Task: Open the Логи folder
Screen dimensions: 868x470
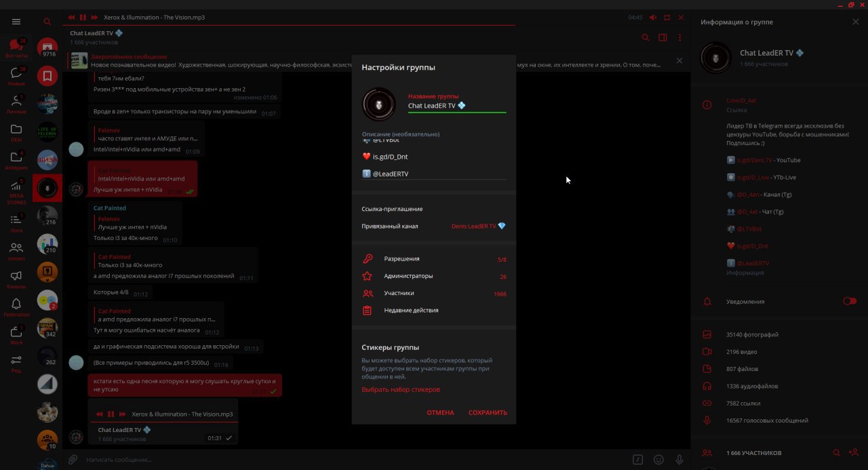Action: click(x=16, y=222)
